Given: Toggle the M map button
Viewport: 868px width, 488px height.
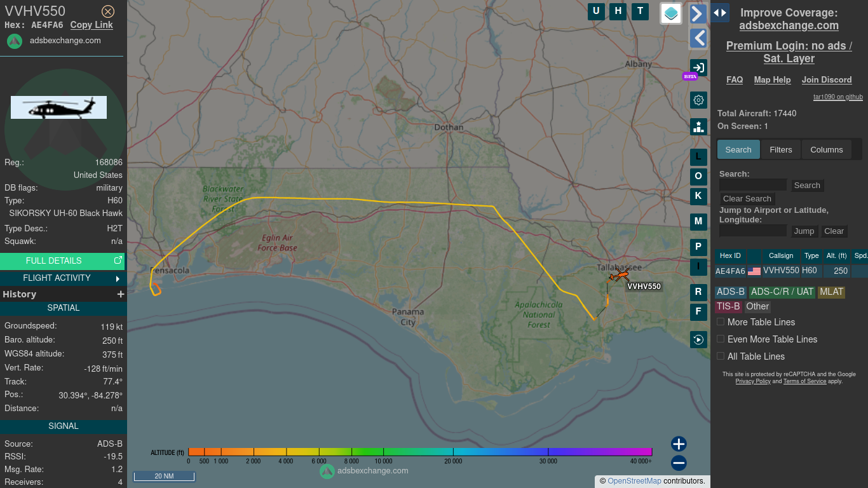Looking at the screenshot, I should (698, 222).
